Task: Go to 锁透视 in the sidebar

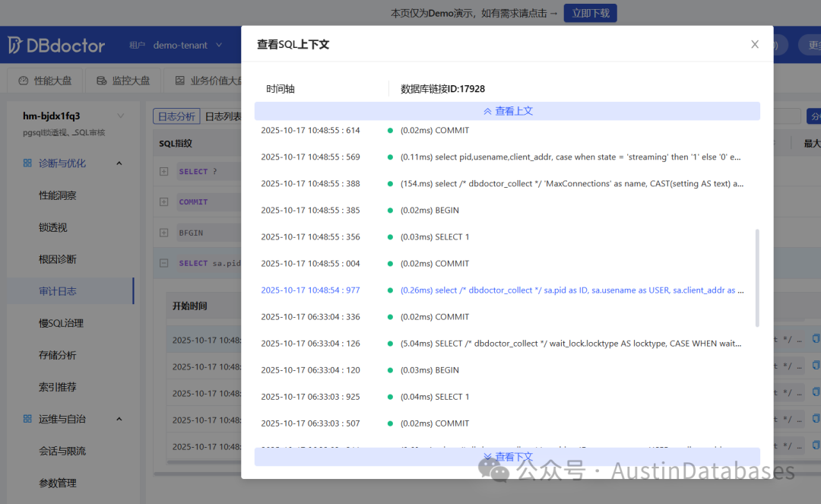Action: tap(53, 227)
